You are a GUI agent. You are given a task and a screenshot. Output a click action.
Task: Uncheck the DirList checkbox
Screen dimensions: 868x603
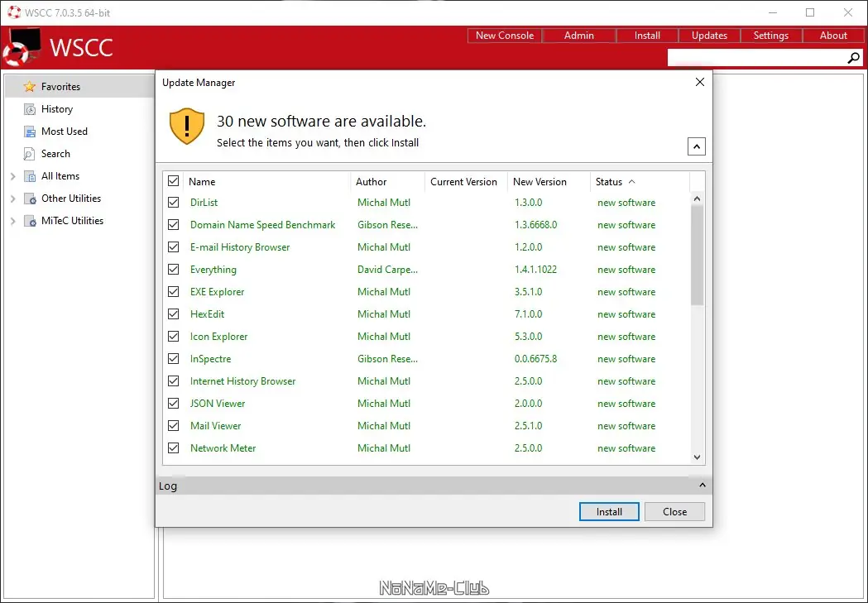(x=173, y=203)
